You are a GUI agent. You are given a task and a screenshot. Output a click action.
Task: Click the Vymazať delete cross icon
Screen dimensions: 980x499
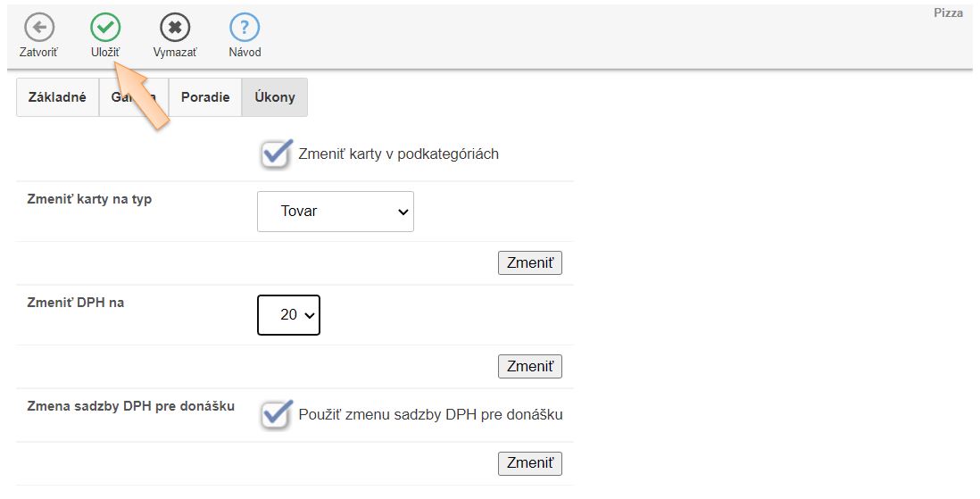[x=175, y=28]
